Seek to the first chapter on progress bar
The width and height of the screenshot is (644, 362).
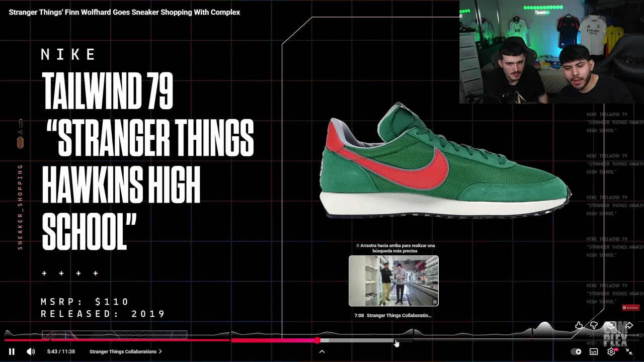coord(26,340)
